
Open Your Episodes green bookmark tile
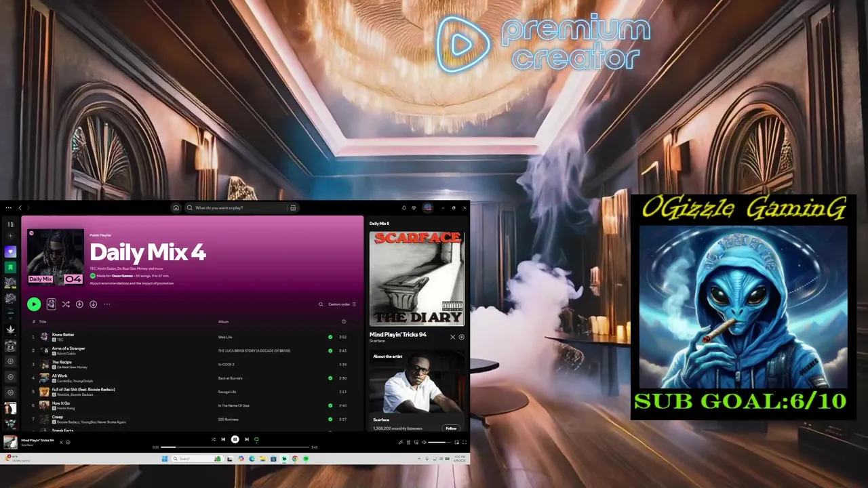pyautogui.click(x=10, y=267)
